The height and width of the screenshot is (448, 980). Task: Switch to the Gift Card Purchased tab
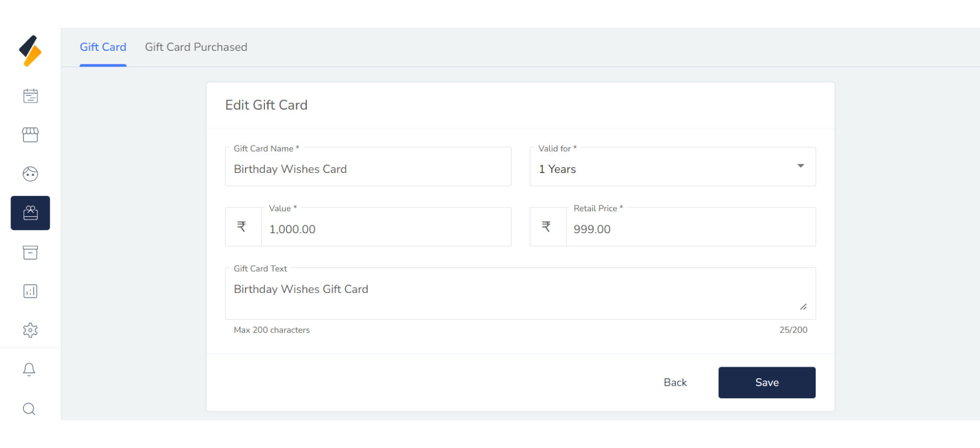click(x=196, y=47)
